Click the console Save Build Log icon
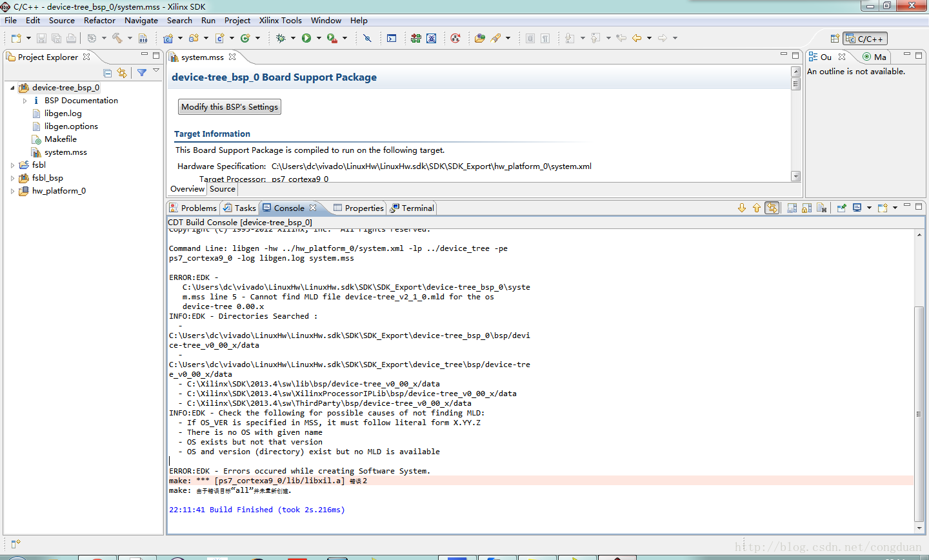Image resolution: width=929 pixels, height=560 pixels. click(x=792, y=208)
